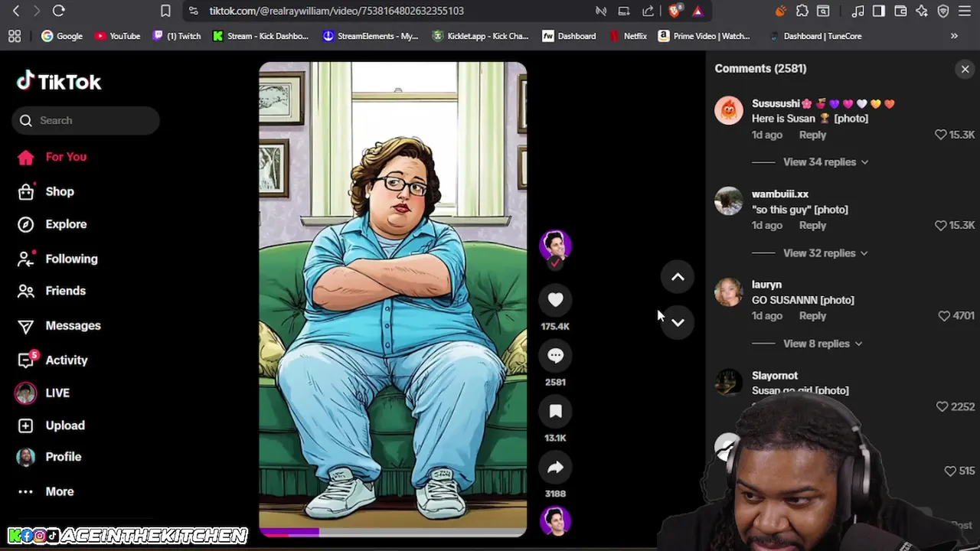Like the Slayornot comment

pyautogui.click(x=942, y=406)
